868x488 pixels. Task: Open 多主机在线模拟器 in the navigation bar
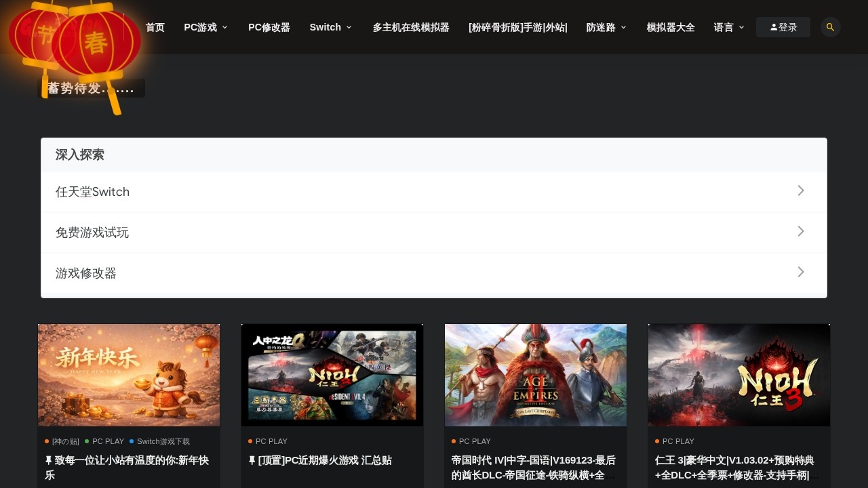click(411, 27)
